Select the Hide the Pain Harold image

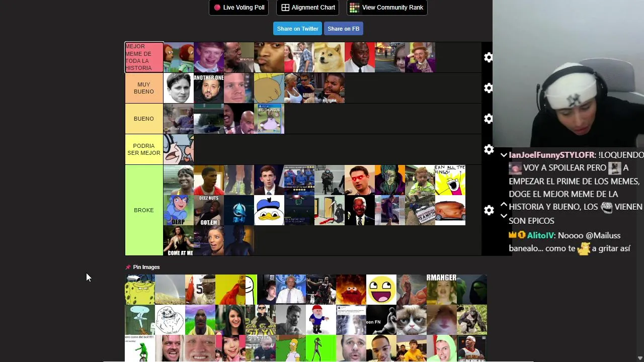tap(200, 348)
